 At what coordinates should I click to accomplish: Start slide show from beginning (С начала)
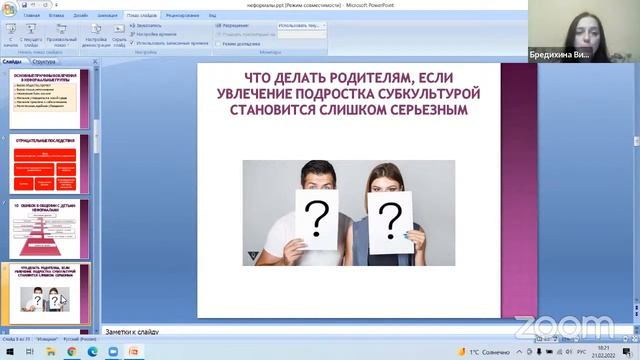click(x=11, y=35)
